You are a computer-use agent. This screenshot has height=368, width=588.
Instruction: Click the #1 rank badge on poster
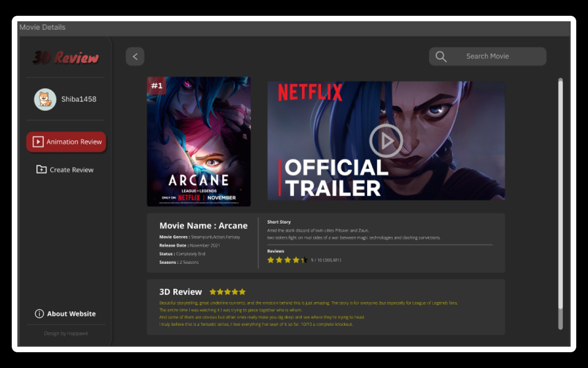tap(157, 85)
